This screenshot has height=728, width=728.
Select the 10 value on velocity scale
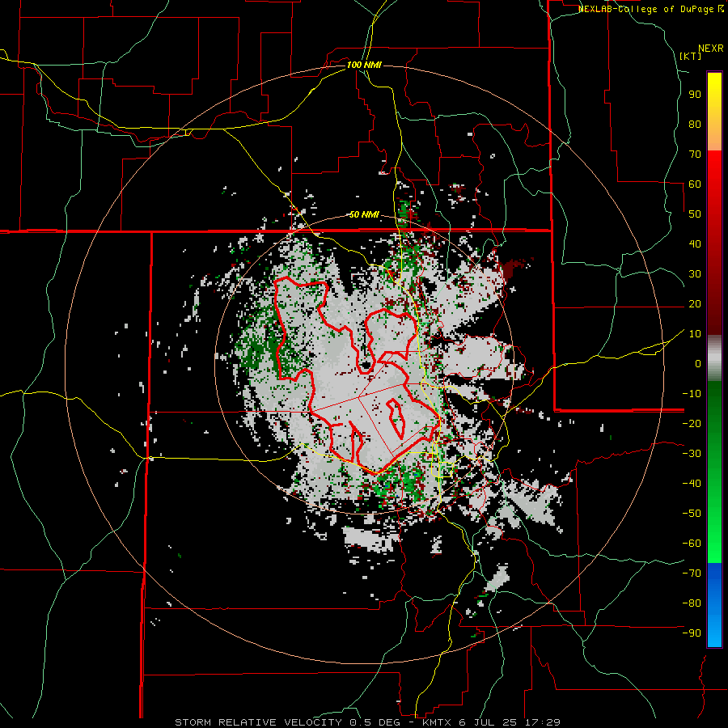tap(695, 334)
